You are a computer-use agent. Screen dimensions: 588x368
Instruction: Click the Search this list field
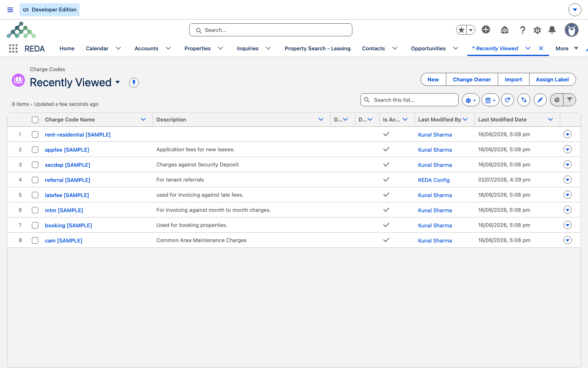[x=410, y=100]
